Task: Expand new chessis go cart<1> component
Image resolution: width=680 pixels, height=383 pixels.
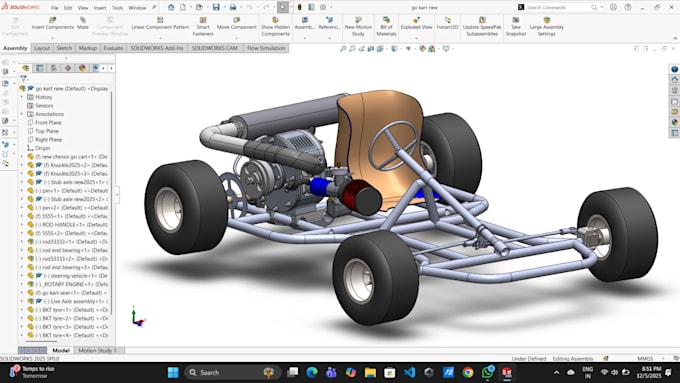Action: [22, 157]
